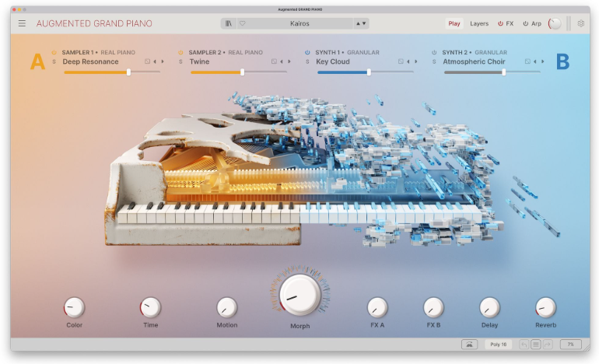Click the Twine sample name
This screenshot has width=599, height=364.
(x=199, y=61)
